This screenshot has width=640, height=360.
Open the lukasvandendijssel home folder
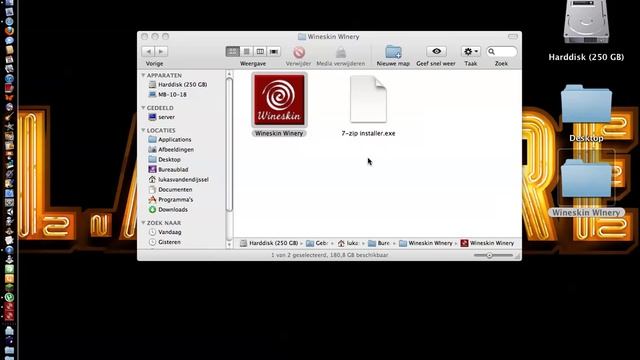[x=178, y=179]
